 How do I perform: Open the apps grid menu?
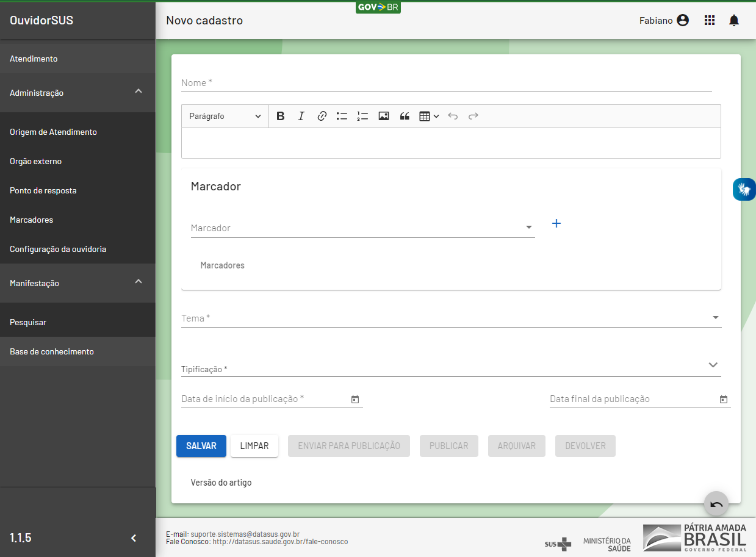point(709,21)
